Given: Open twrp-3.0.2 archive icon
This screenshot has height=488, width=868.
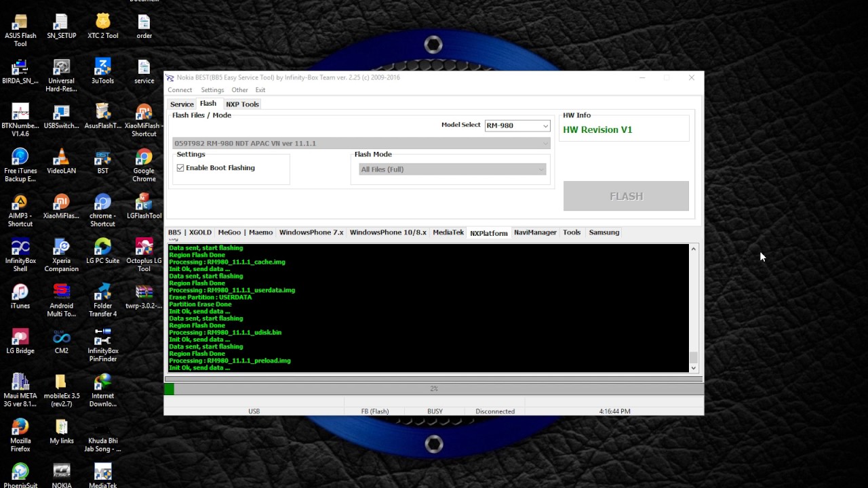Looking at the screenshot, I should [144, 296].
